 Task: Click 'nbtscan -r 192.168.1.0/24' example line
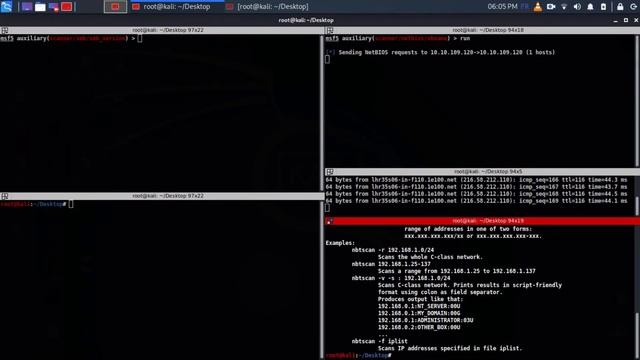393,250
